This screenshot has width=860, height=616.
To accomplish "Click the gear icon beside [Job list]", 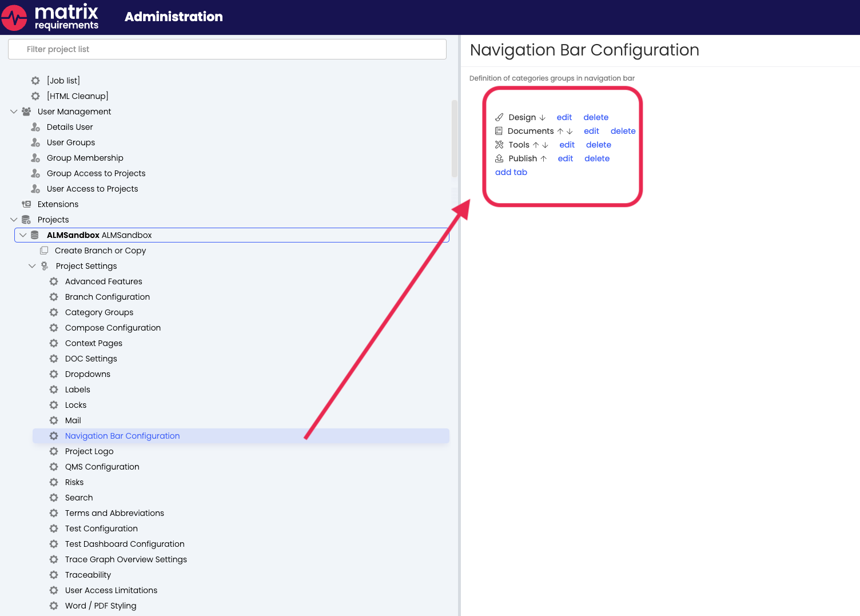I will pos(35,81).
